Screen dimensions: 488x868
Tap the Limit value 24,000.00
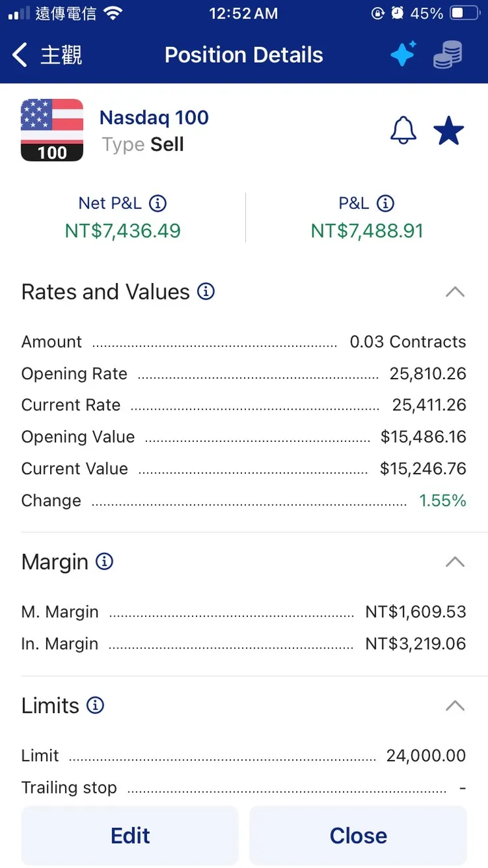(426, 755)
